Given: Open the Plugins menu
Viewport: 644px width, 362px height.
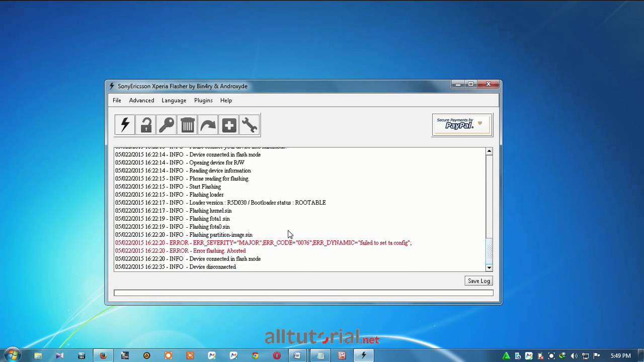Looking at the screenshot, I should (203, 101).
